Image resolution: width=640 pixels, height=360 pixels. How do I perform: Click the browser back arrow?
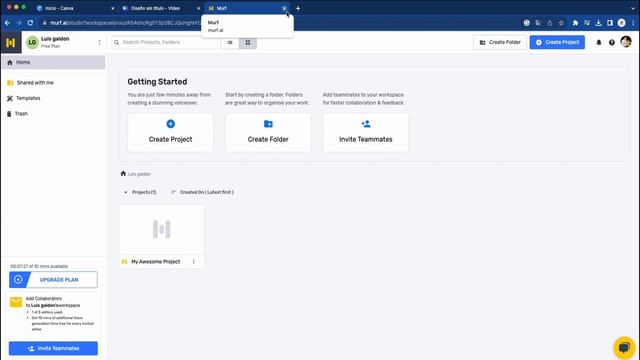tap(7, 23)
